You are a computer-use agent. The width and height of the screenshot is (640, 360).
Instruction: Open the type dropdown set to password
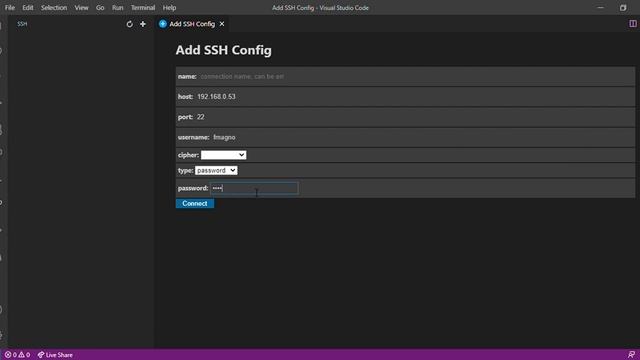(216, 170)
